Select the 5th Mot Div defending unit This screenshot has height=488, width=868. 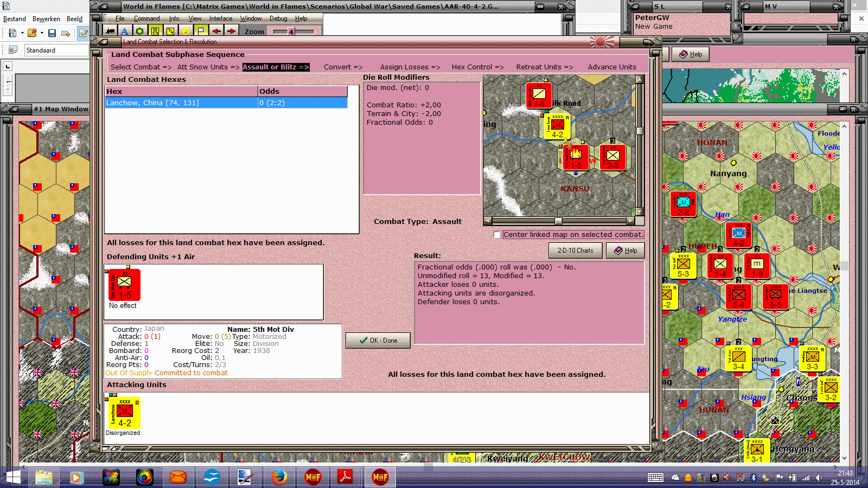[123, 285]
